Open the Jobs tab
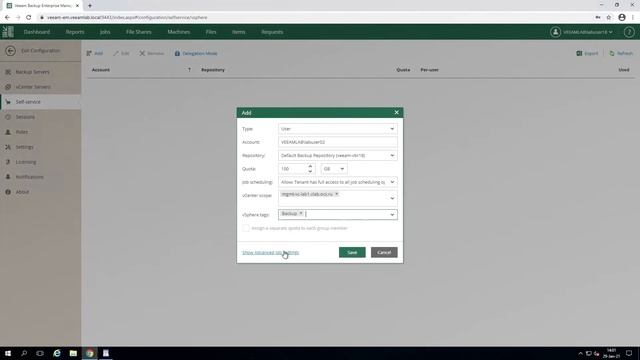The width and height of the screenshot is (640, 360). 105,32
